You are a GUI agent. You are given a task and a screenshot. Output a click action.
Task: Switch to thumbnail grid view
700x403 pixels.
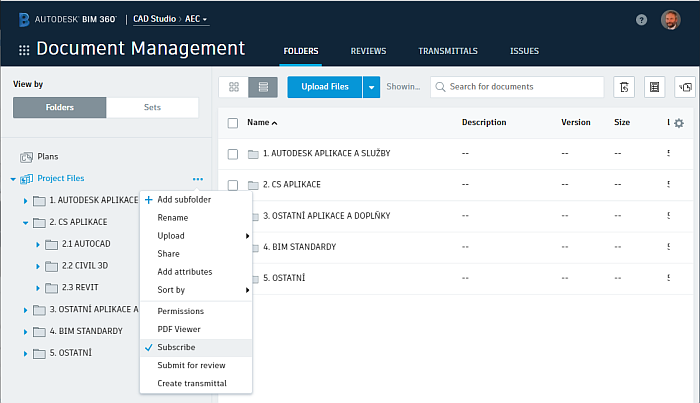coord(233,87)
